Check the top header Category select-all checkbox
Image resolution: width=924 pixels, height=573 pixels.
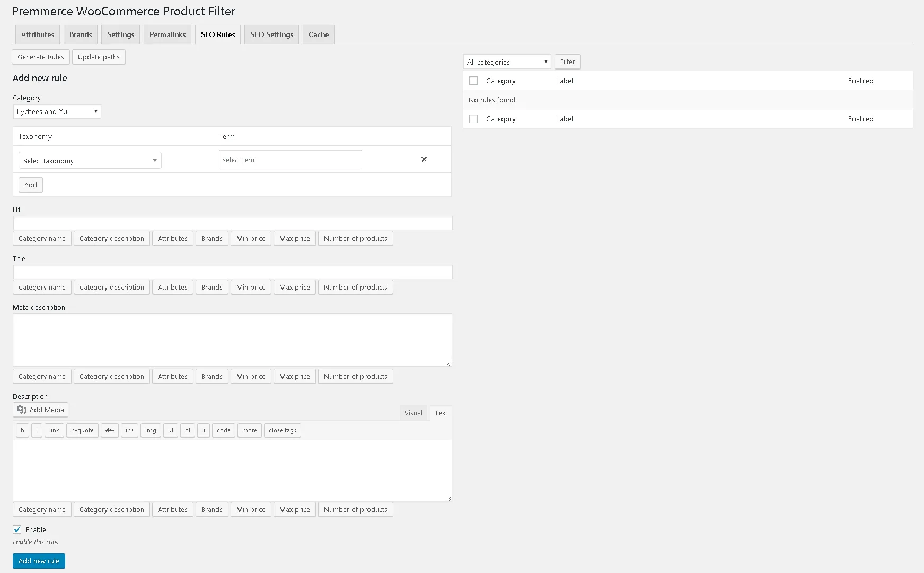tap(473, 81)
